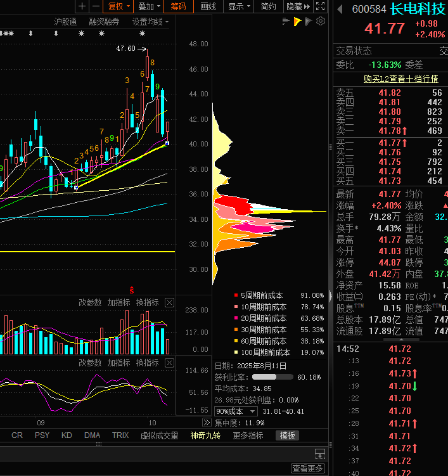Select the TRIX indicator tab

tap(120, 435)
